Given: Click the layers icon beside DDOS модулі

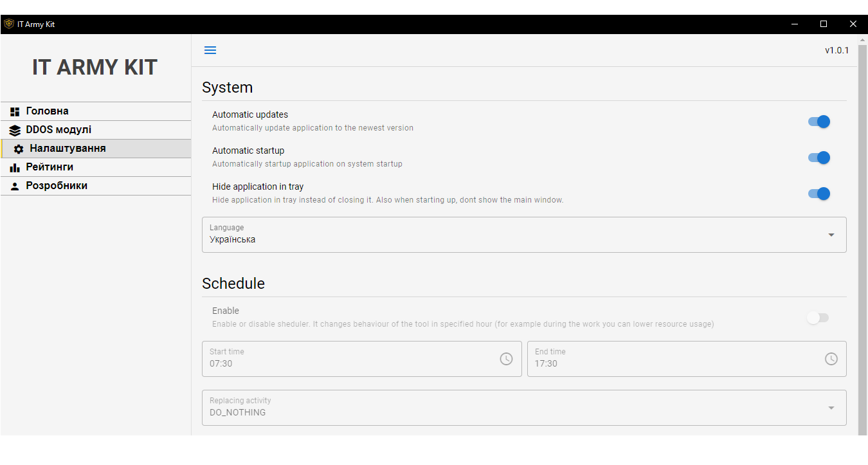Looking at the screenshot, I should (15, 131).
